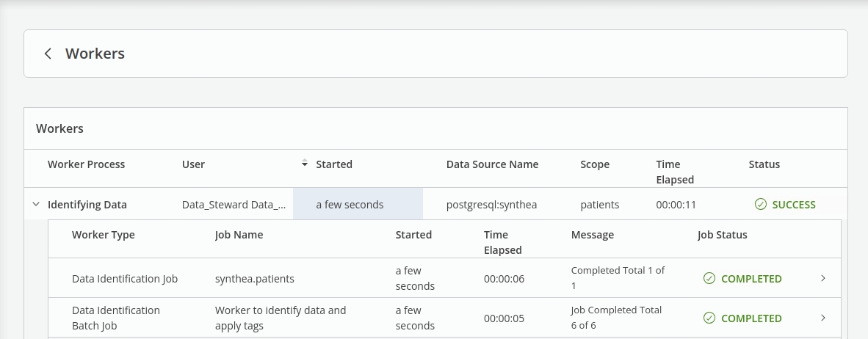Image resolution: width=868 pixels, height=339 pixels.
Task: Click the Scope column header
Action: [595, 164]
